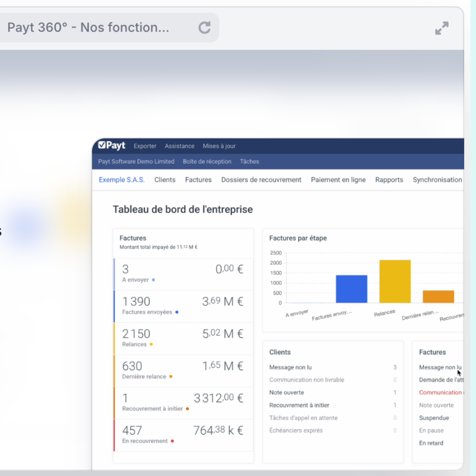Click the orange Dernière relance chart bar
476x476 pixels.
point(438,297)
